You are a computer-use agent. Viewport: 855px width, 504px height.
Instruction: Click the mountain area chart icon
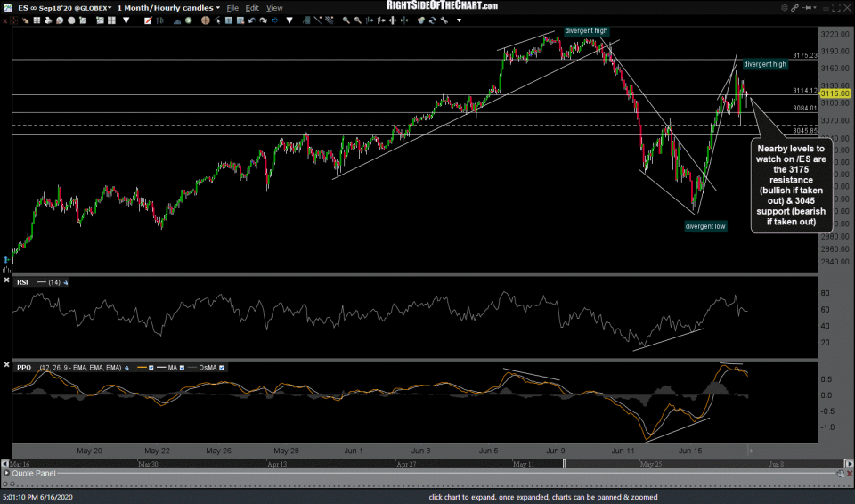177,20
